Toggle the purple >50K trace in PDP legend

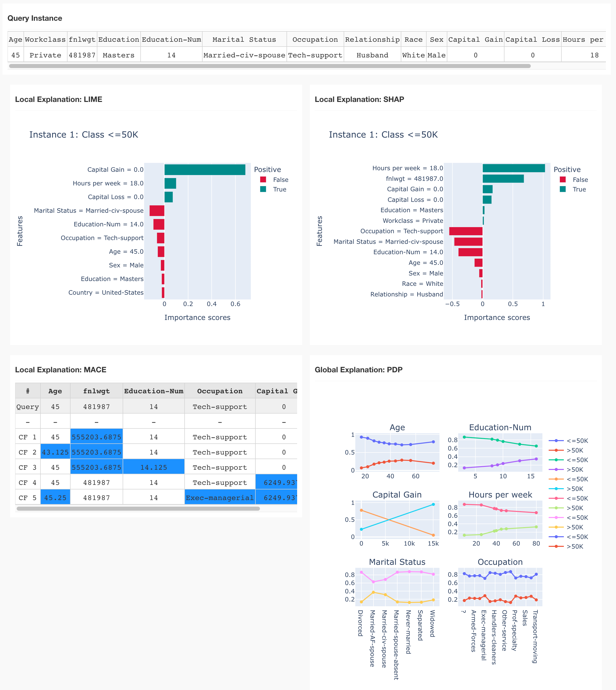click(x=566, y=470)
